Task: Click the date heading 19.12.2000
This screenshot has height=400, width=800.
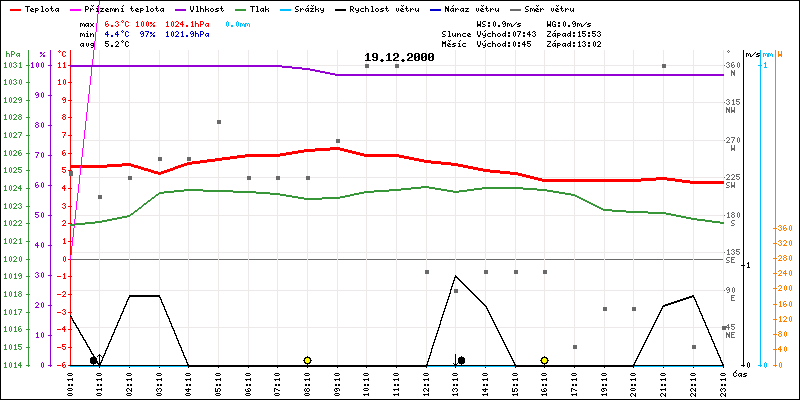Action: click(399, 58)
